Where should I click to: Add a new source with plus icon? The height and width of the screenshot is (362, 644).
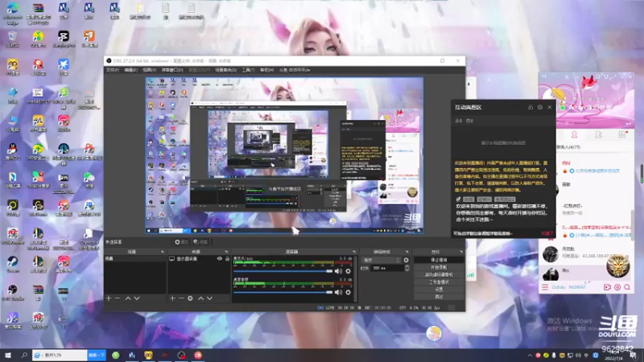[172, 298]
